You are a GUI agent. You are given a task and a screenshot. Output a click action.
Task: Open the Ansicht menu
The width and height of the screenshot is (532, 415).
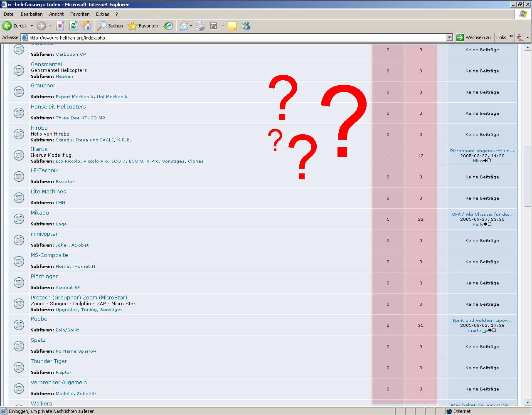pos(57,14)
